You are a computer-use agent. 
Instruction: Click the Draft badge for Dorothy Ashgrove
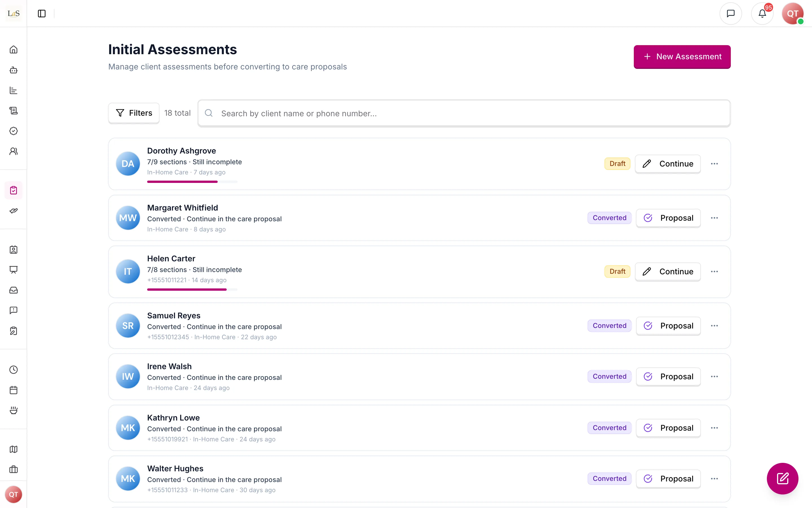pyautogui.click(x=617, y=164)
